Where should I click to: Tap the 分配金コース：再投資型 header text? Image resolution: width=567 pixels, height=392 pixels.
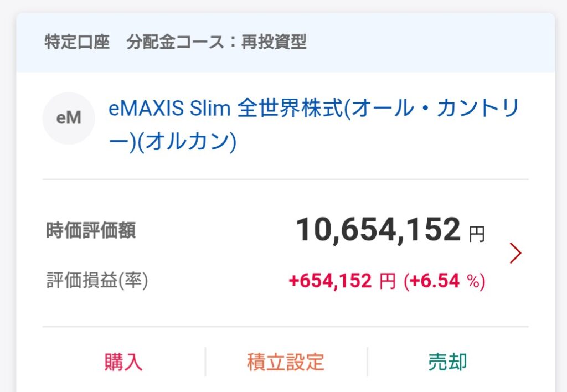(x=217, y=43)
